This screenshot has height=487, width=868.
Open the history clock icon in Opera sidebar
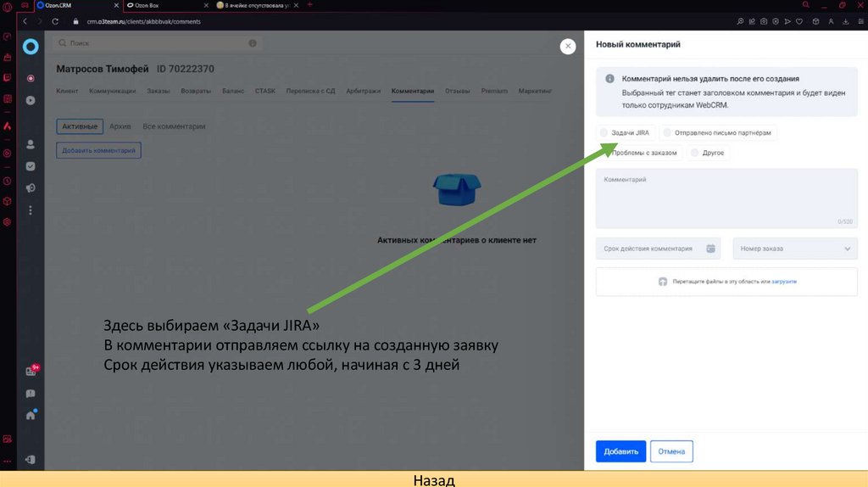click(7, 182)
